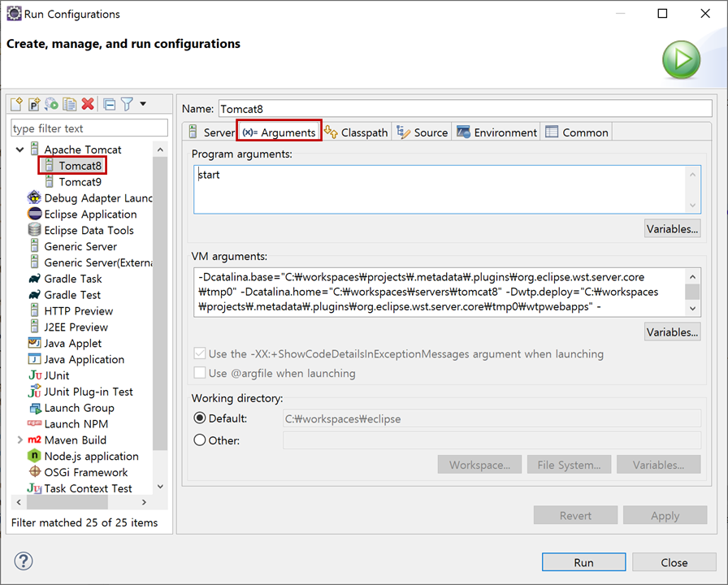The image size is (728, 585).
Task: Maximize the Run Configurations window
Action: (662, 14)
